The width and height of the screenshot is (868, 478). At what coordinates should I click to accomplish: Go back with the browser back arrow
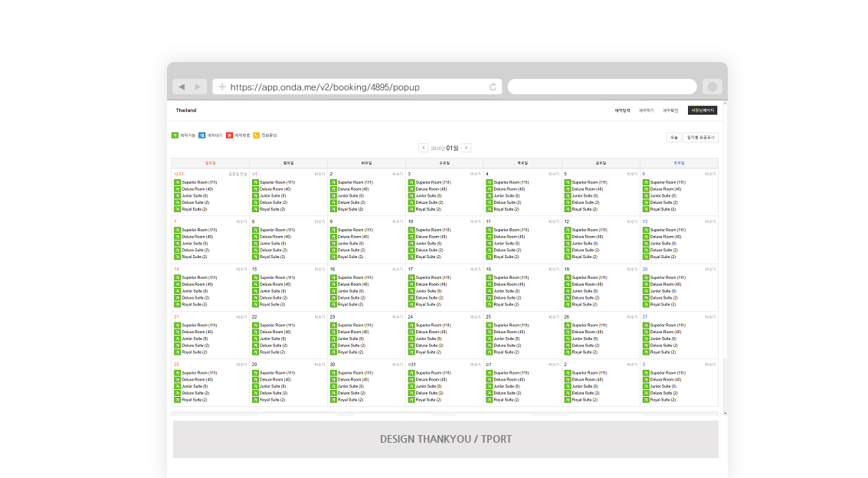click(182, 87)
